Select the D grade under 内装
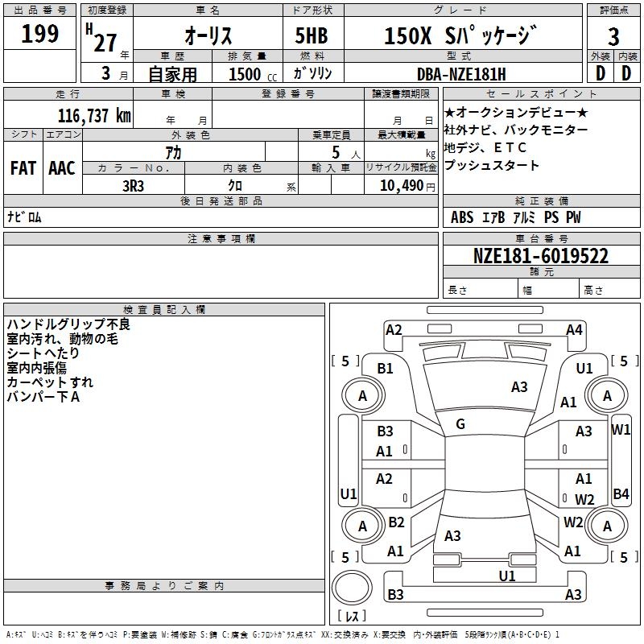The image size is (644, 644). [626, 73]
